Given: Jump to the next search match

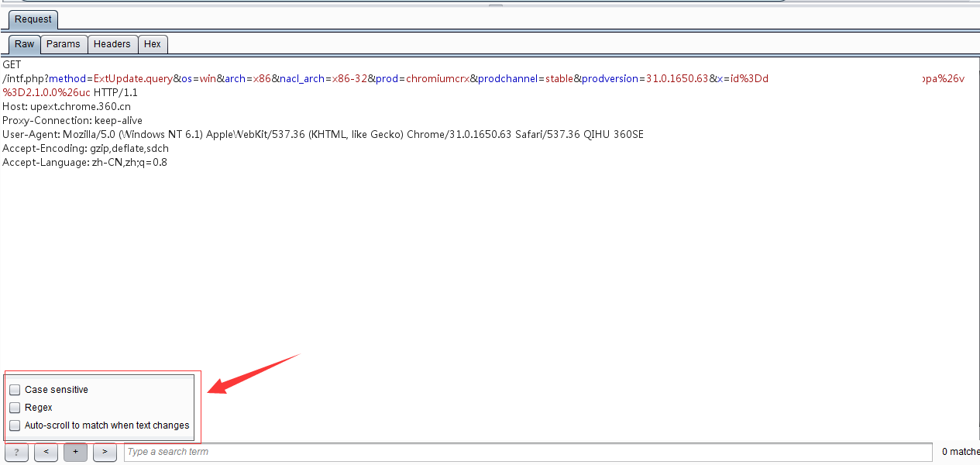Looking at the screenshot, I should pyautogui.click(x=105, y=452).
